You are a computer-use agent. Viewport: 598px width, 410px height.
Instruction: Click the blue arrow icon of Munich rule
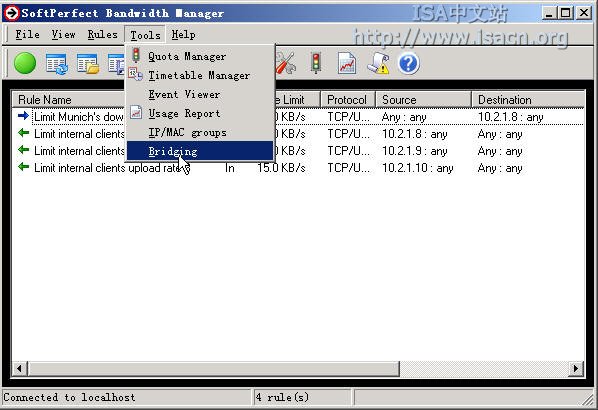(x=23, y=116)
